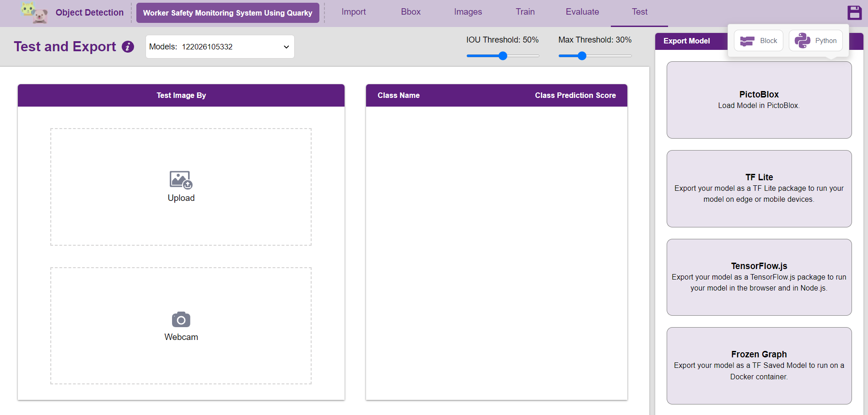
Task: Click the Export Model header
Action: coord(687,41)
